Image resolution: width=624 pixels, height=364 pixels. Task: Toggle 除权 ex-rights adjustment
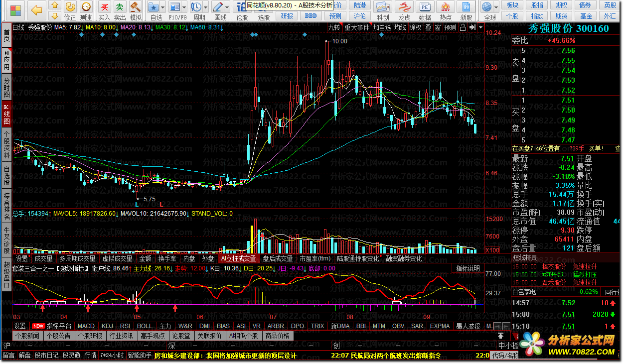(x=415, y=27)
